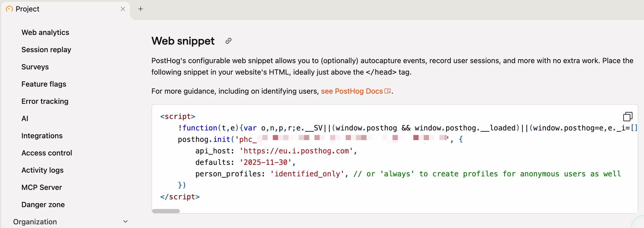The height and width of the screenshot is (228, 644).
Task: Open MCP Server settings
Action: [42, 187]
